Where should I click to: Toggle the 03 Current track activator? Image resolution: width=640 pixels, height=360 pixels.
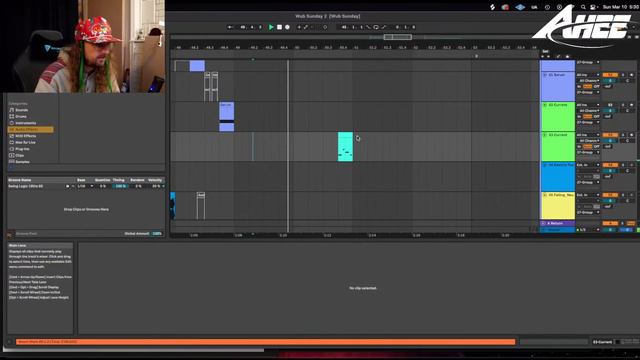[x=610, y=135]
